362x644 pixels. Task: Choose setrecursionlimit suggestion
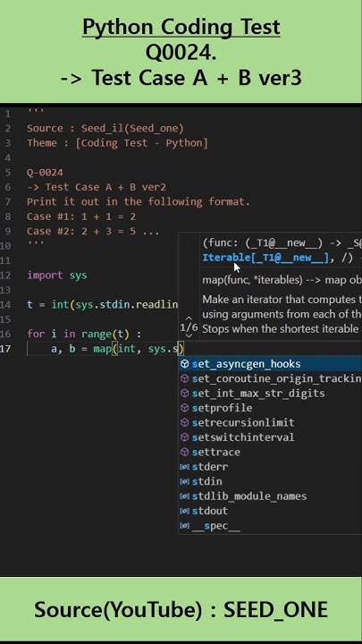click(x=271, y=422)
